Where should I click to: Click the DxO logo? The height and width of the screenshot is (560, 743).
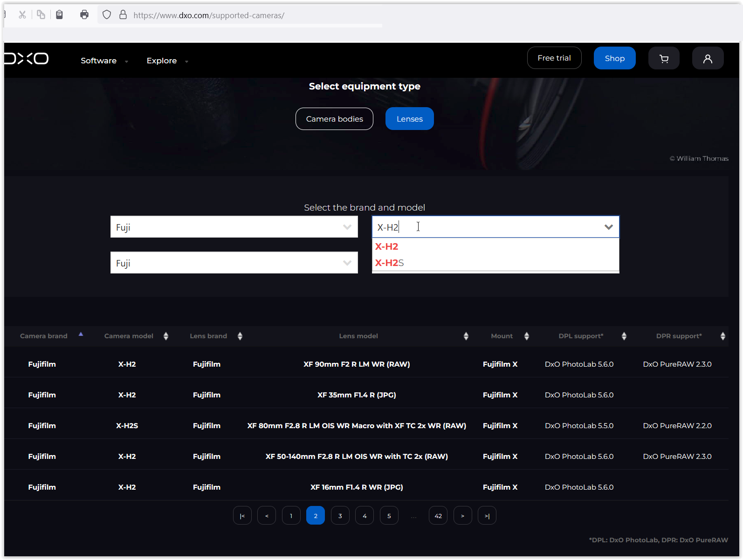27,58
